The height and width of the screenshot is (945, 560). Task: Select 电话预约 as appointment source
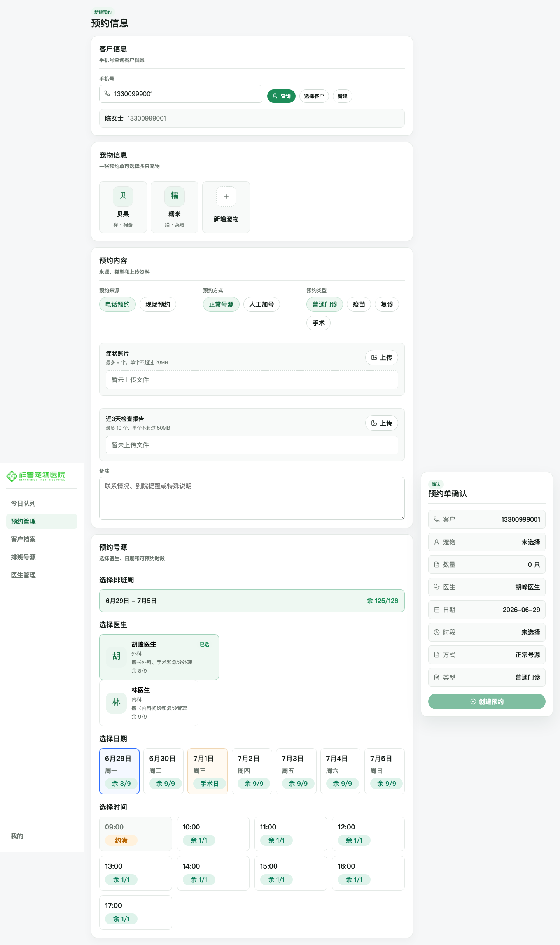coord(117,304)
